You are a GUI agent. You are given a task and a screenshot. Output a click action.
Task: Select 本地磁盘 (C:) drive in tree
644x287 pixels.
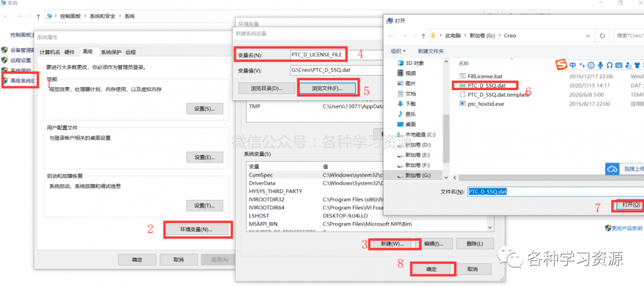point(416,134)
